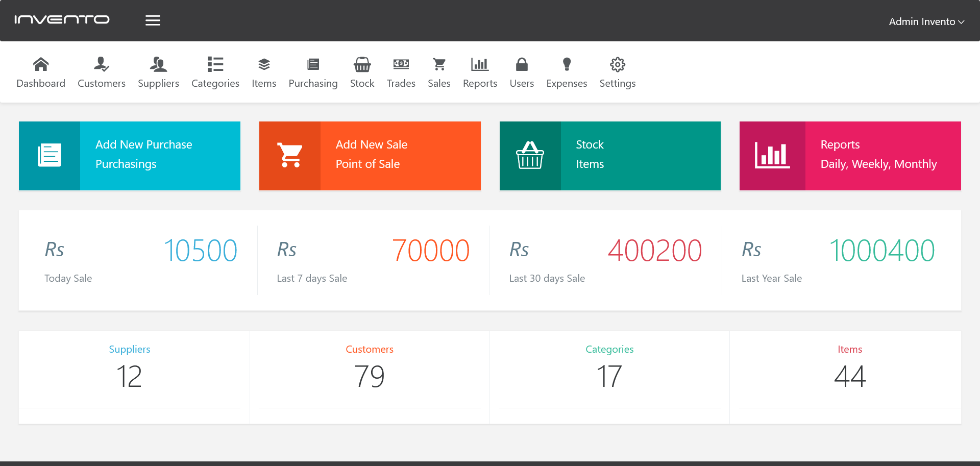The height and width of the screenshot is (466, 980).
Task: Click the pink Reports Daily Weekly Monthly tile
Action: [849, 156]
